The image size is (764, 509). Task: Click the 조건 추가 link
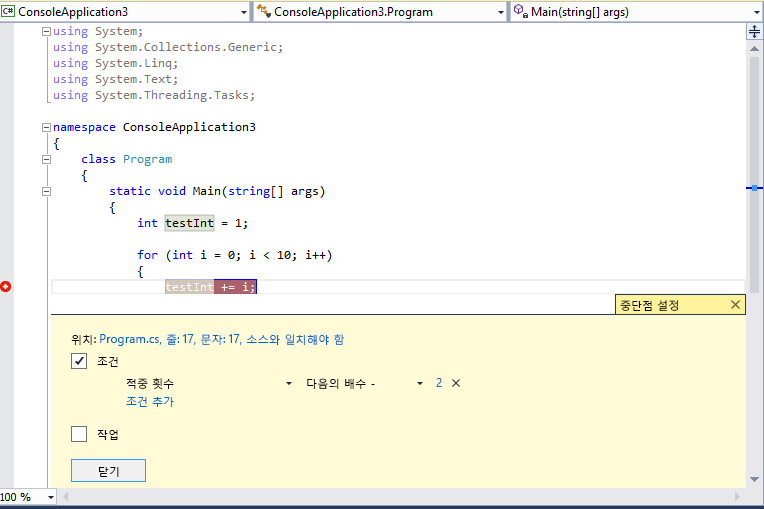click(150, 402)
